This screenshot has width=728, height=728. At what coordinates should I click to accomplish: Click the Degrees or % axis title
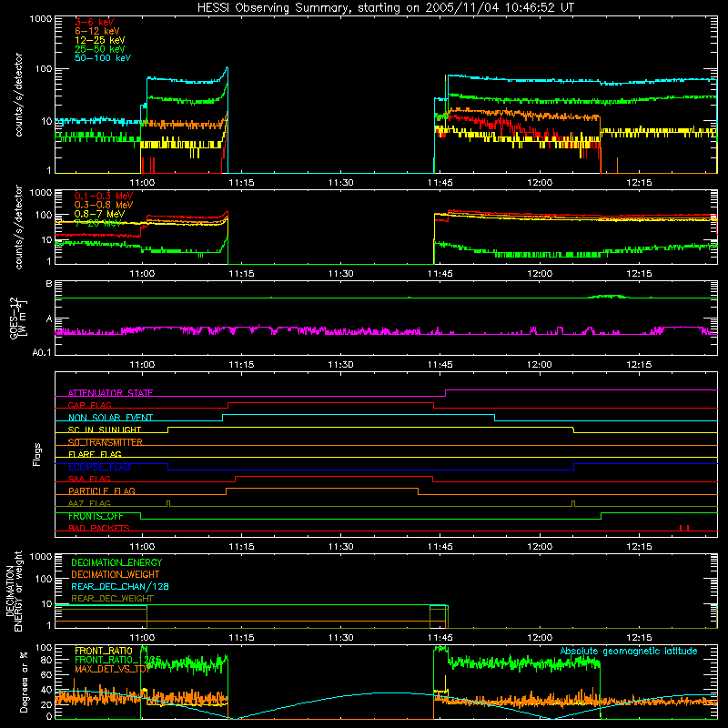(x=24, y=682)
